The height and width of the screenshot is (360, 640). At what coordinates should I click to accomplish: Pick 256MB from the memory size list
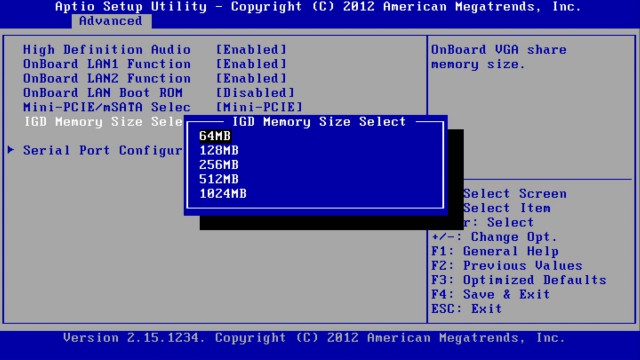(x=219, y=164)
